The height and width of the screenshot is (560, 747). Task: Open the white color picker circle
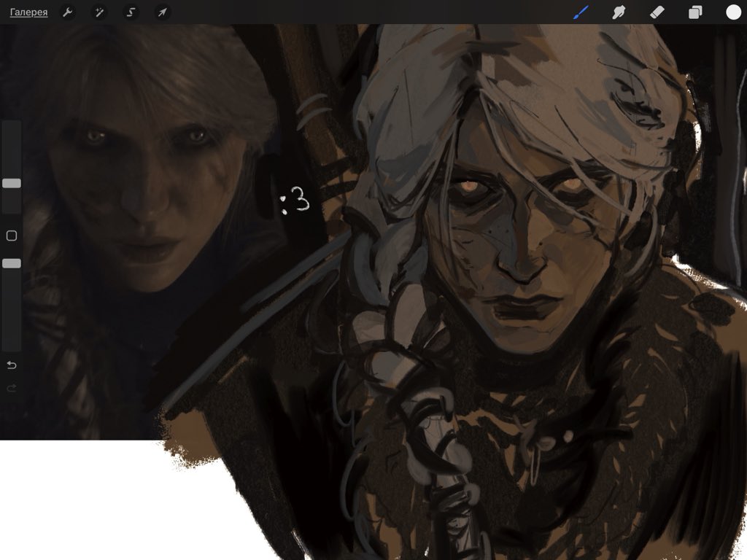(x=733, y=12)
